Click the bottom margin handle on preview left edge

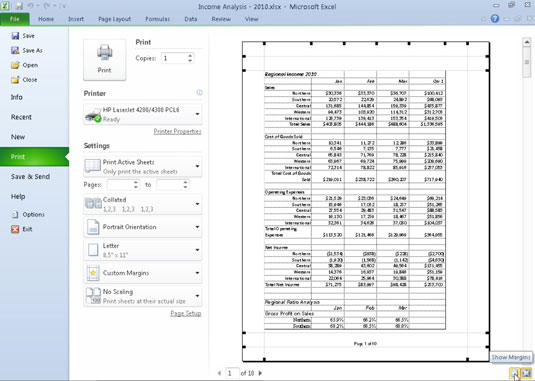(244, 333)
